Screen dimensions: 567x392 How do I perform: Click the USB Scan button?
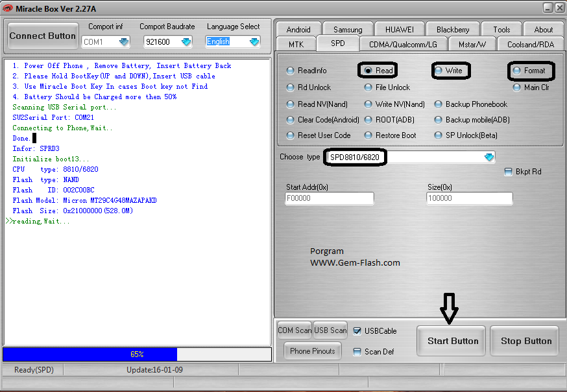point(330,330)
